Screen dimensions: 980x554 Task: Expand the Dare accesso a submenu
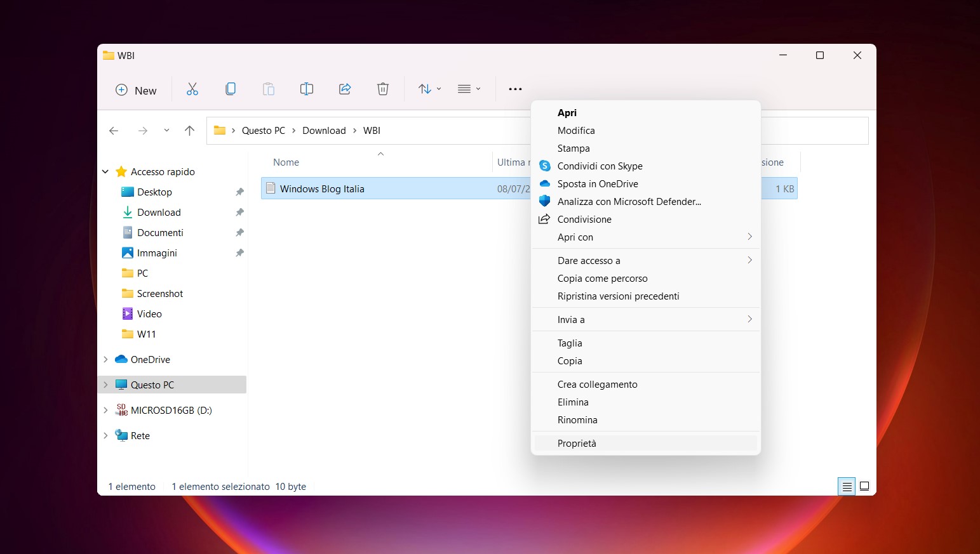pos(646,261)
